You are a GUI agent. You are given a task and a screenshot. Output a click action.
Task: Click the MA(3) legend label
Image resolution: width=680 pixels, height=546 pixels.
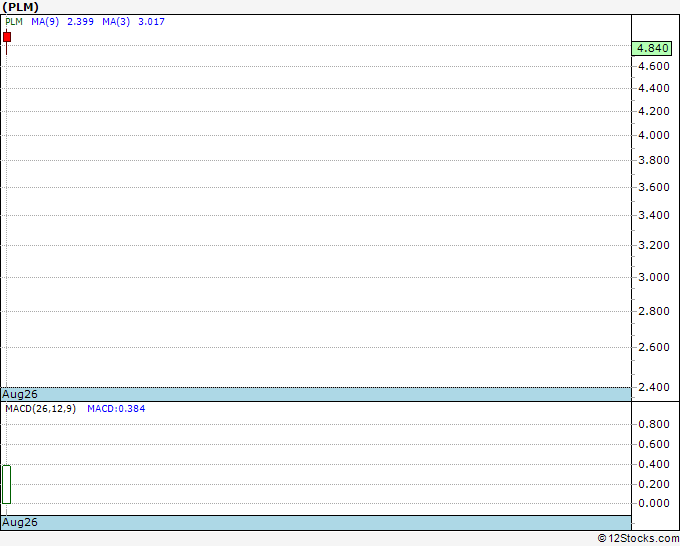(116, 22)
